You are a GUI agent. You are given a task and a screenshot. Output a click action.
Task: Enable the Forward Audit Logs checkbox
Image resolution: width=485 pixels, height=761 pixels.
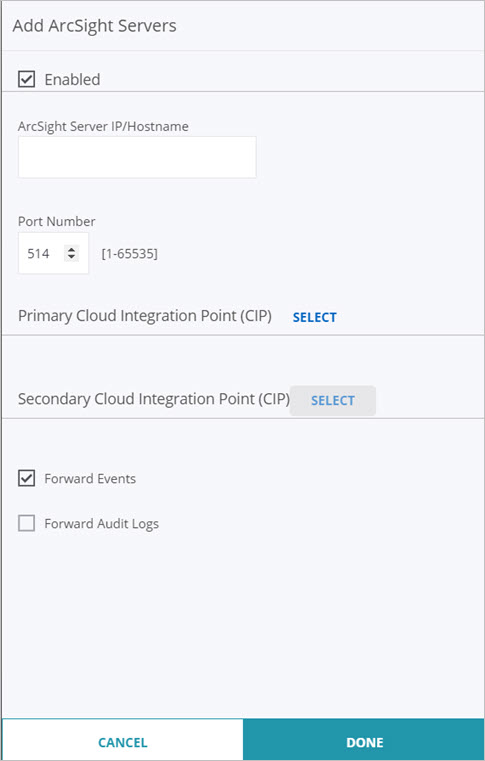(x=26, y=523)
